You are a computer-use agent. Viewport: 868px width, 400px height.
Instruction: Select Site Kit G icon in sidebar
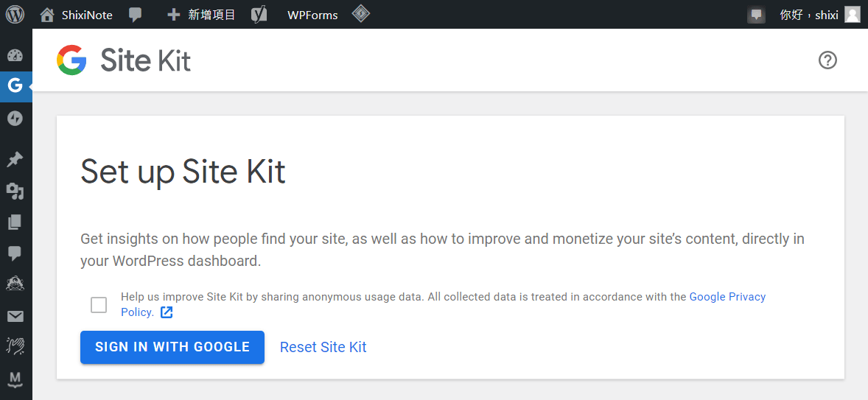(x=15, y=85)
